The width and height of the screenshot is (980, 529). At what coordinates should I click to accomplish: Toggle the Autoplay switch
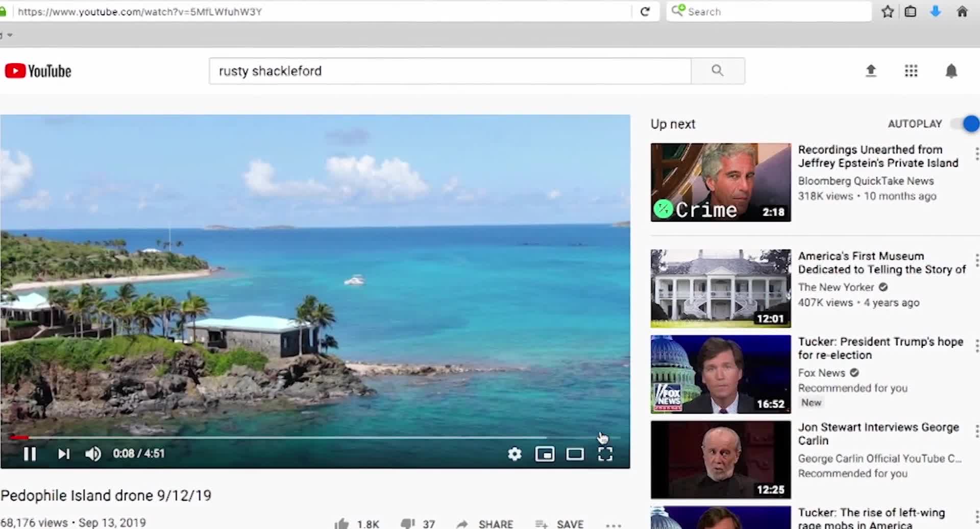click(x=966, y=124)
